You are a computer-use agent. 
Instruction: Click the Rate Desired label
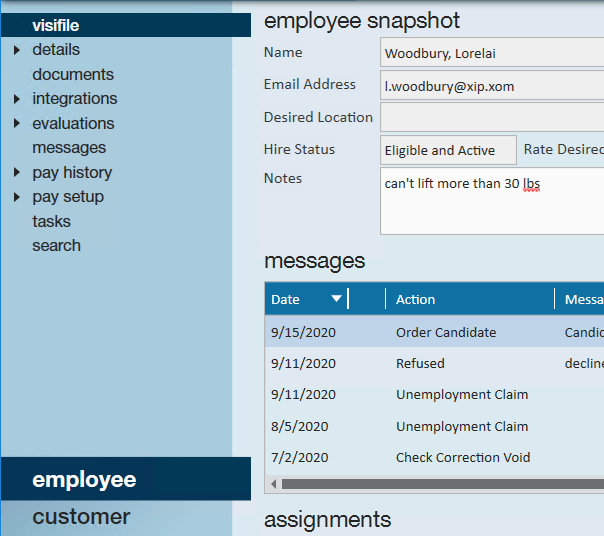point(564,149)
